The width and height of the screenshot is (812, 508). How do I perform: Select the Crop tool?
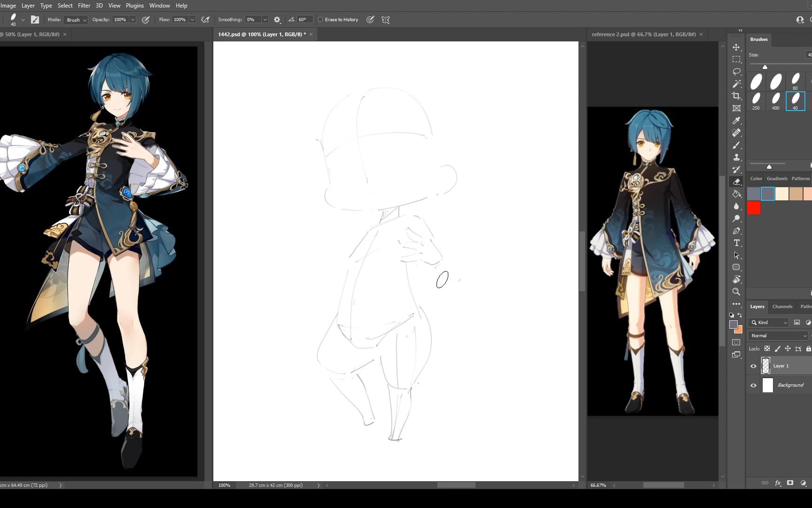[736, 96]
